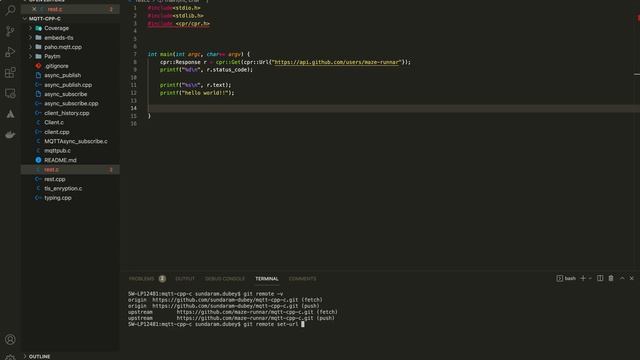Switch to the Problems panel tab

[x=142, y=279]
